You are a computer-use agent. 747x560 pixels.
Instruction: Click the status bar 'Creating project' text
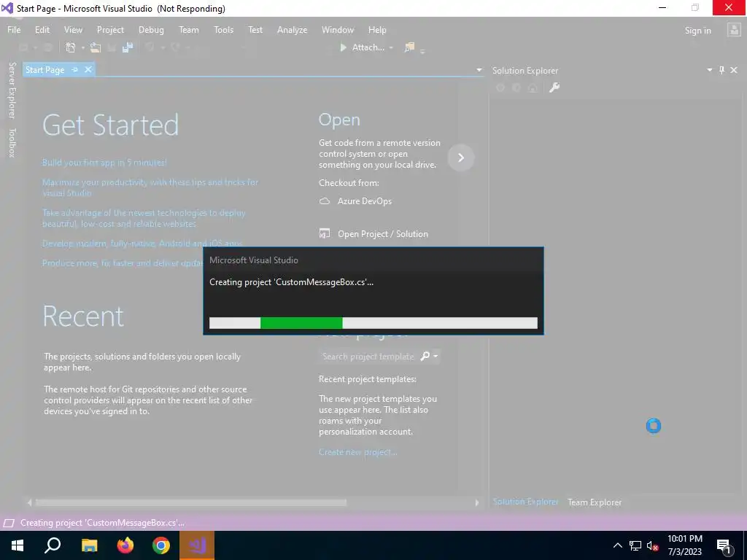(x=102, y=522)
